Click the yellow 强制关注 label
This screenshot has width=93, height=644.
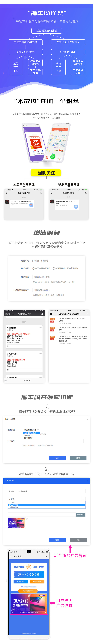[x=46, y=173]
